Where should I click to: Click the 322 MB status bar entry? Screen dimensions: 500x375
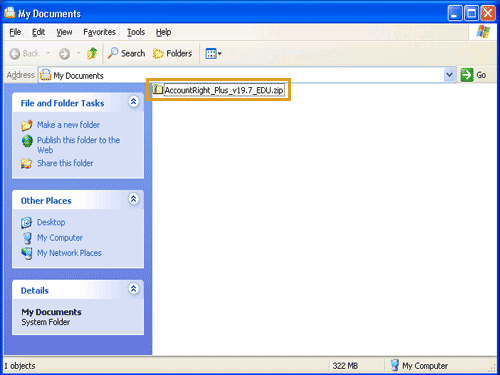[x=345, y=366]
